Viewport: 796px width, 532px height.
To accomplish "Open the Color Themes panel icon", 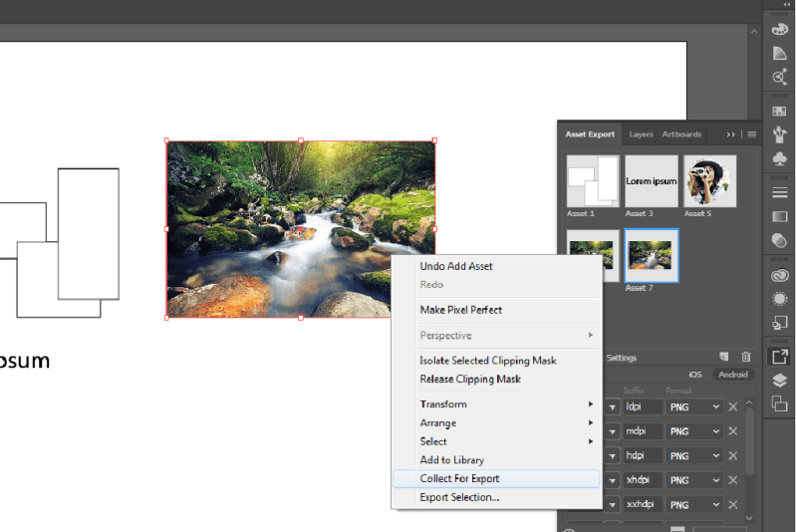I will [x=779, y=77].
